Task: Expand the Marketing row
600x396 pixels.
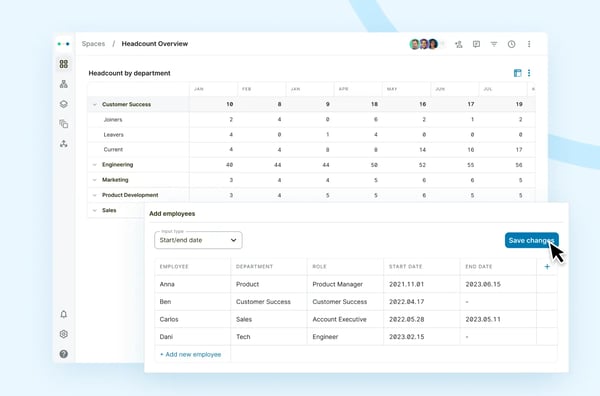Action: pos(95,180)
